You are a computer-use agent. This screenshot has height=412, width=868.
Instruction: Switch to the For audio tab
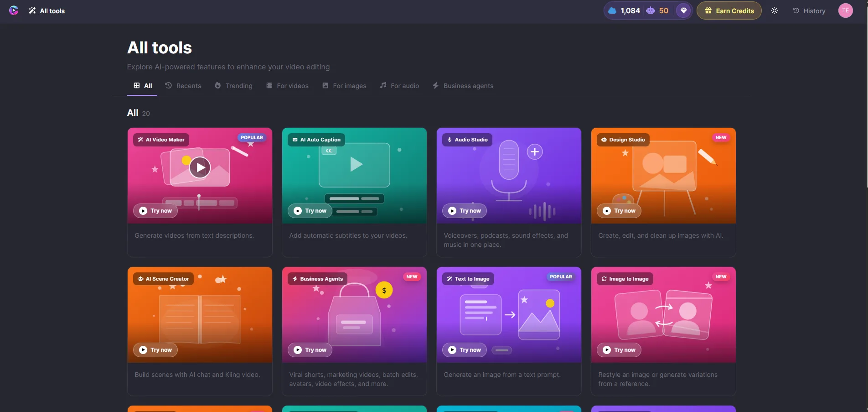399,86
